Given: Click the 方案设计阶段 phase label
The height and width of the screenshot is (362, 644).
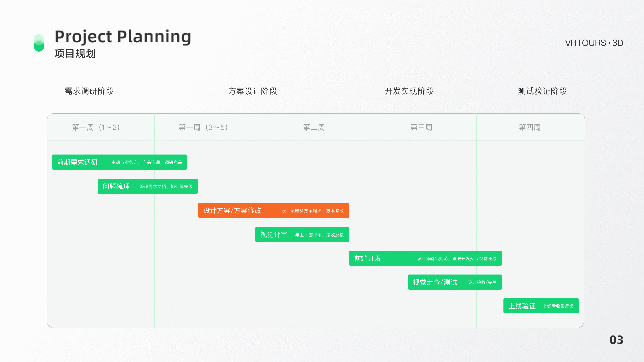Looking at the screenshot, I should point(253,91).
